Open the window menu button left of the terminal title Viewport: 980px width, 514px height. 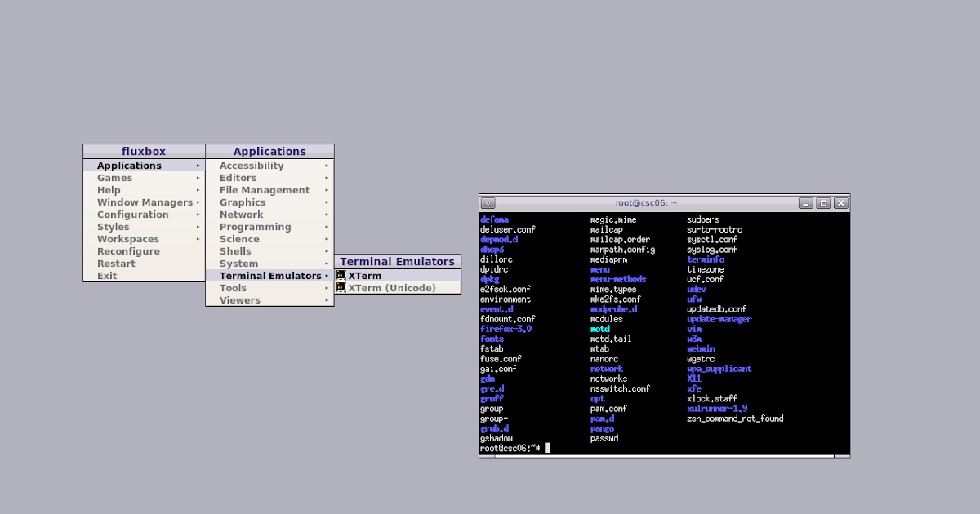click(x=488, y=203)
